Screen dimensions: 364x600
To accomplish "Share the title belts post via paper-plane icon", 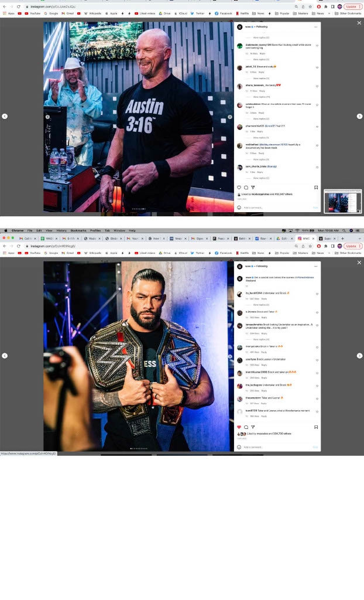I will tap(253, 427).
